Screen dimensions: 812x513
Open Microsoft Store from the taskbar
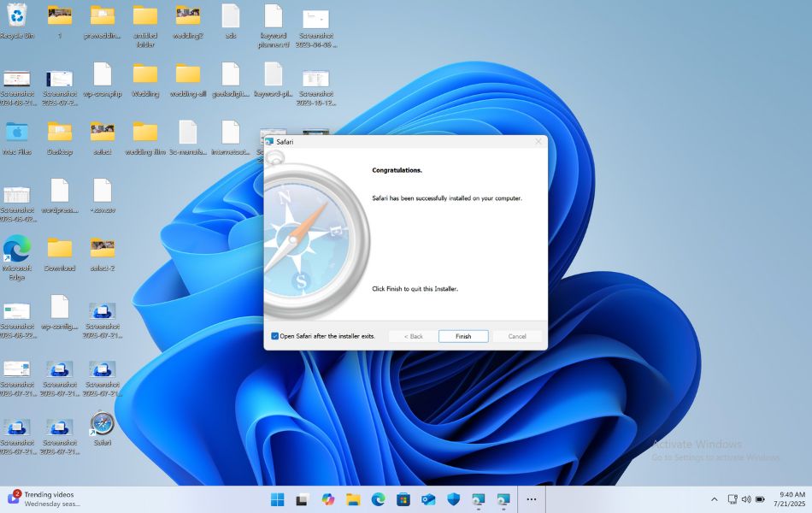403,499
